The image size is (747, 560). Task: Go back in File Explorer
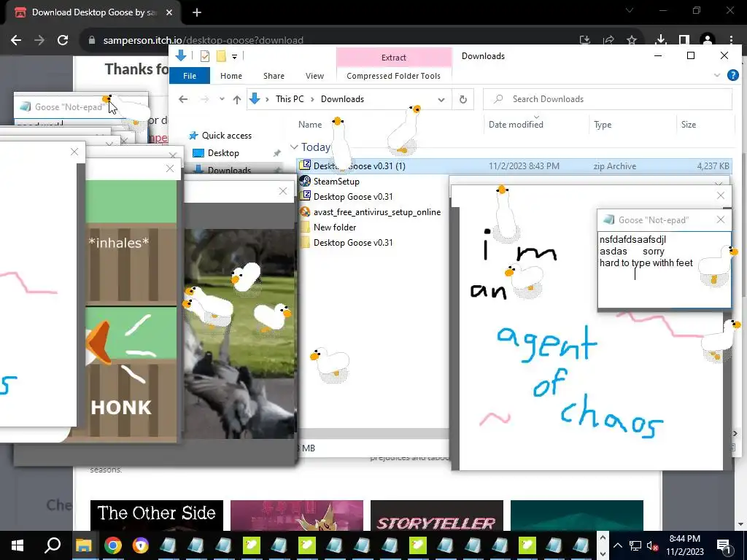pyautogui.click(x=183, y=99)
